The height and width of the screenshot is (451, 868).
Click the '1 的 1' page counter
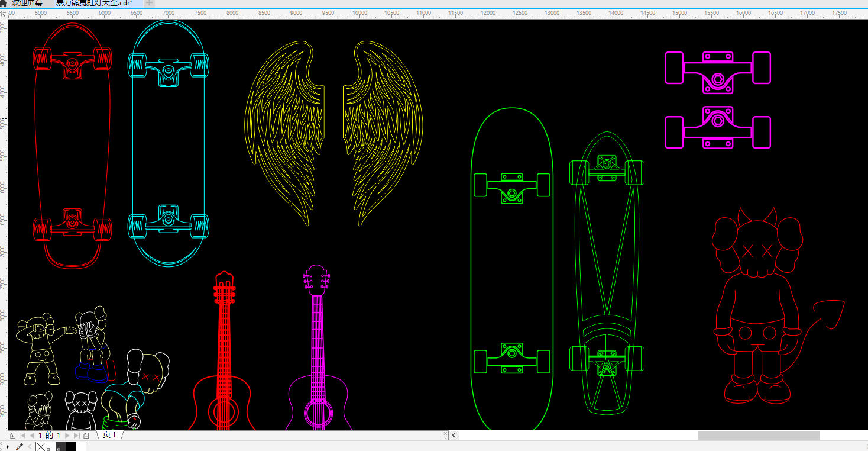pos(49,436)
